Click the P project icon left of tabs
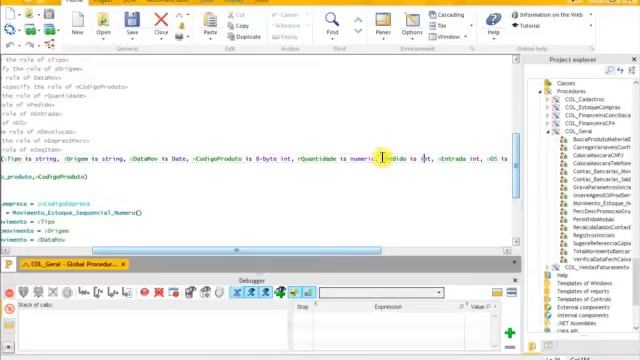This screenshot has width=640, height=360. pos(9,264)
